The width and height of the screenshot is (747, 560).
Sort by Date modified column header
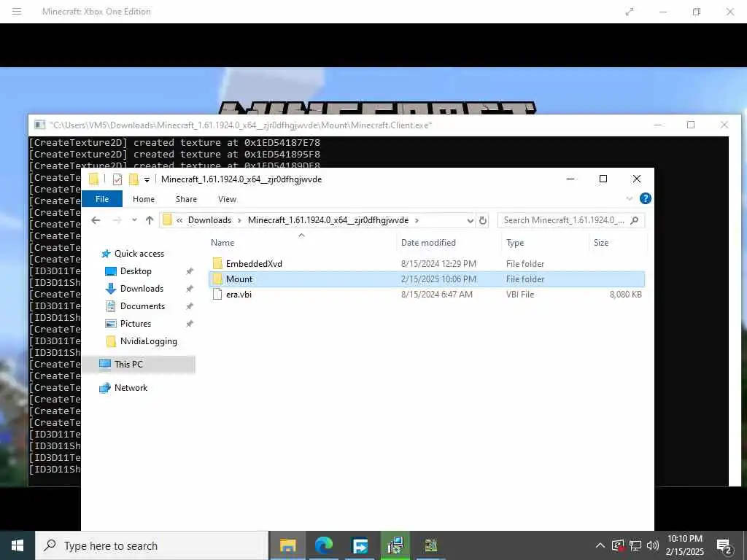428,242
